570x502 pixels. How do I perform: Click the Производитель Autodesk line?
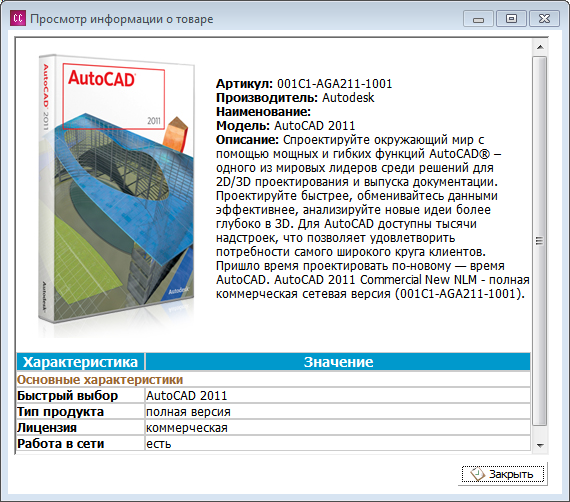click(x=295, y=98)
